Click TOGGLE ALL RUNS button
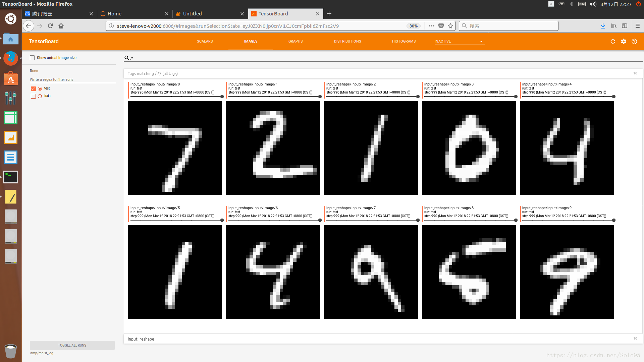The image size is (644, 362). [72, 345]
